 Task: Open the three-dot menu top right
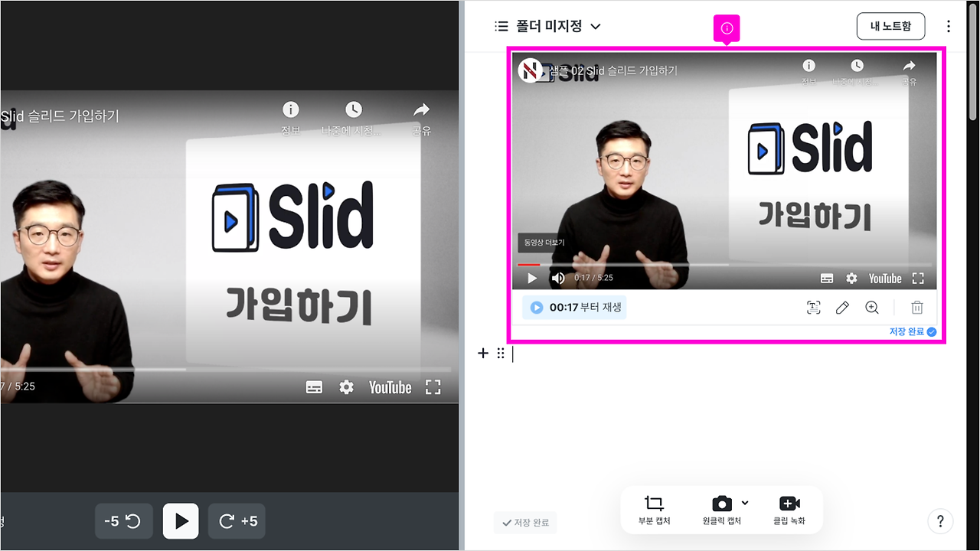[948, 25]
